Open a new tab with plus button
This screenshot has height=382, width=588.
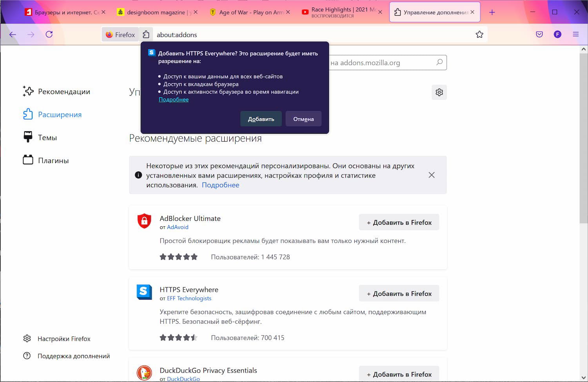click(492, 12)
